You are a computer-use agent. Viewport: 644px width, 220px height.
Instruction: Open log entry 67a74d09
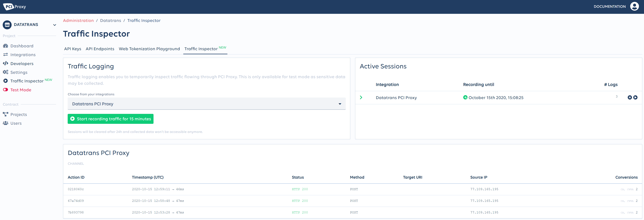[76, 201]
